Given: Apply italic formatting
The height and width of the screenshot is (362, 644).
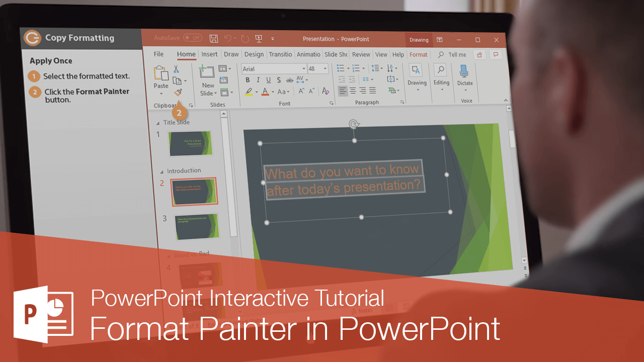Looking at the screenshot, I should (x=258, y=79).
